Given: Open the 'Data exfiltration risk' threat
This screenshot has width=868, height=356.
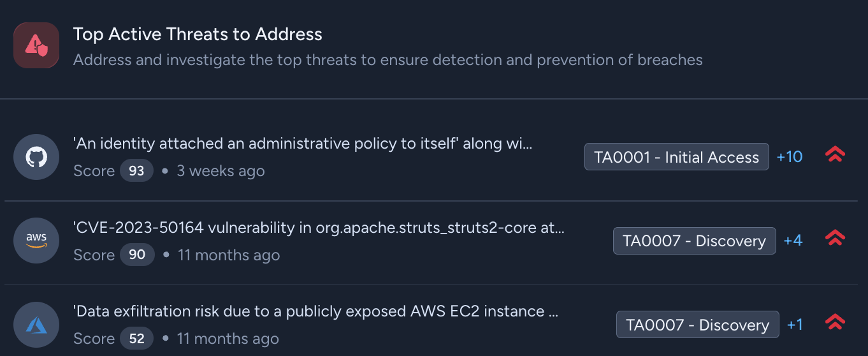Looking at the screenshot, I should click(x=315, y=311).
